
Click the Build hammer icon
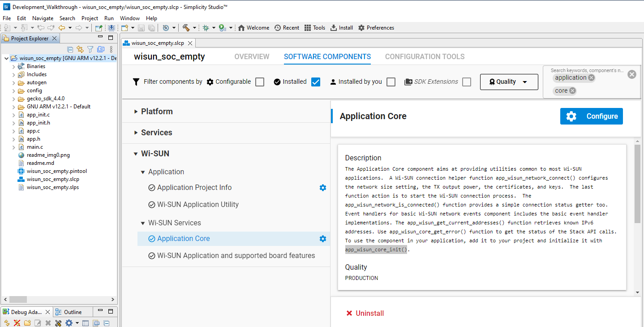186,28
